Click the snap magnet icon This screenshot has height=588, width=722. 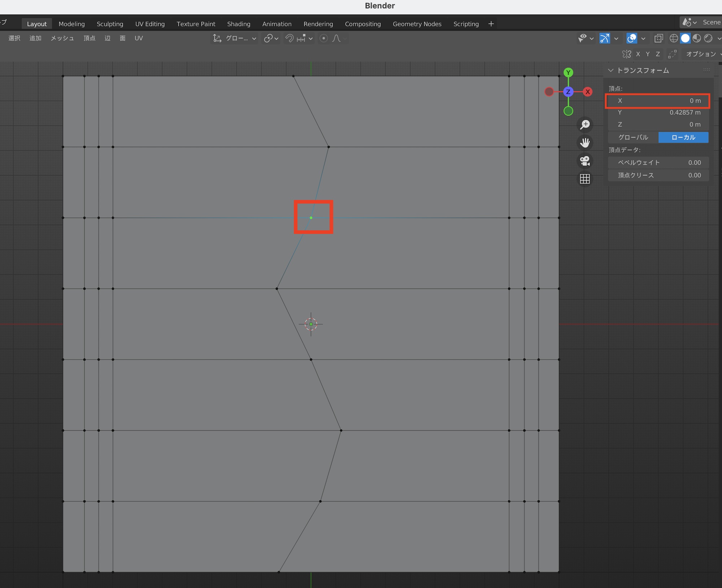point(290,38)
